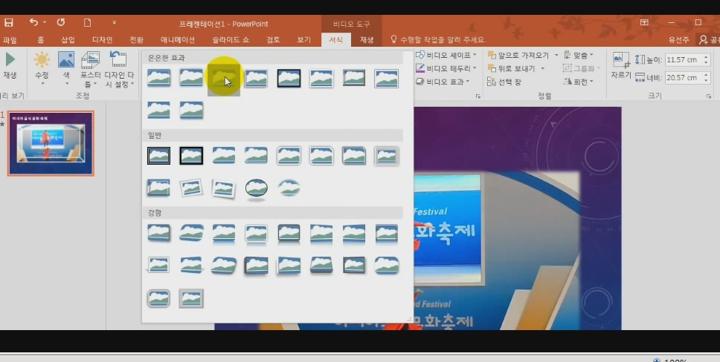Apply the oval video style with shadow
The width and height of the screenshot is (720, 362).
[x=256, y=189]
